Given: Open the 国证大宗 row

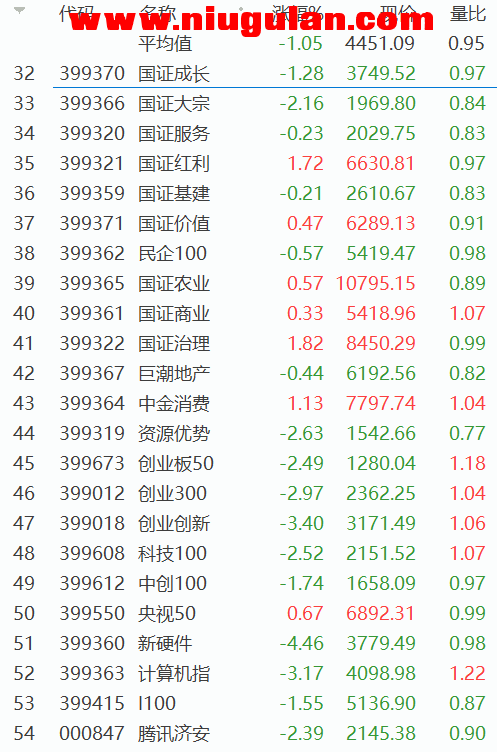Looking at the screenshot, I should (248, 104).
